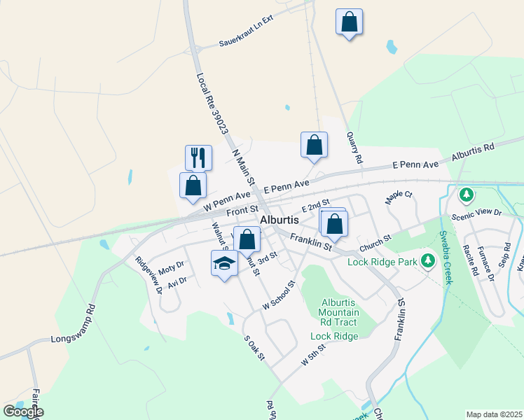Click the park tree marker near Scenic View Dr

(467, 195)
